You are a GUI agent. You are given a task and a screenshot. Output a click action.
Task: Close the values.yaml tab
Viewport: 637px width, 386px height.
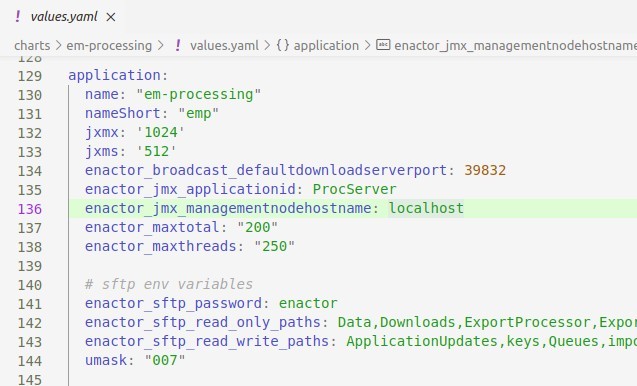(x=110, y=17)
